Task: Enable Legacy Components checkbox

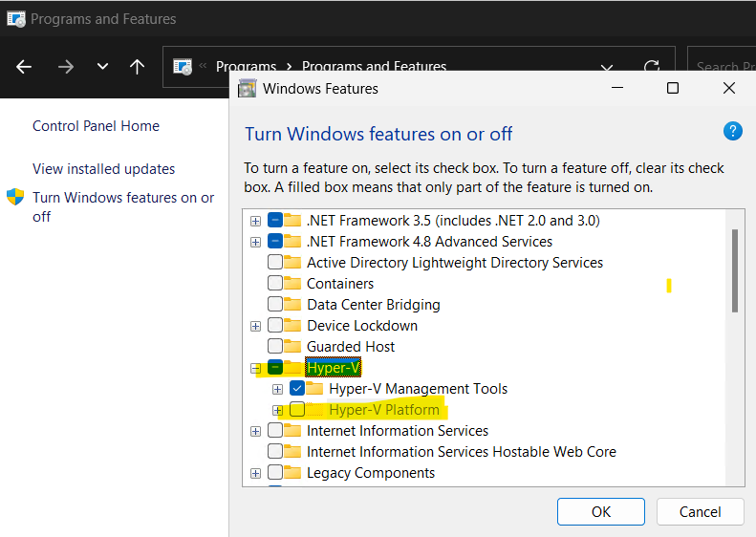Action: (x=275, y=472)
